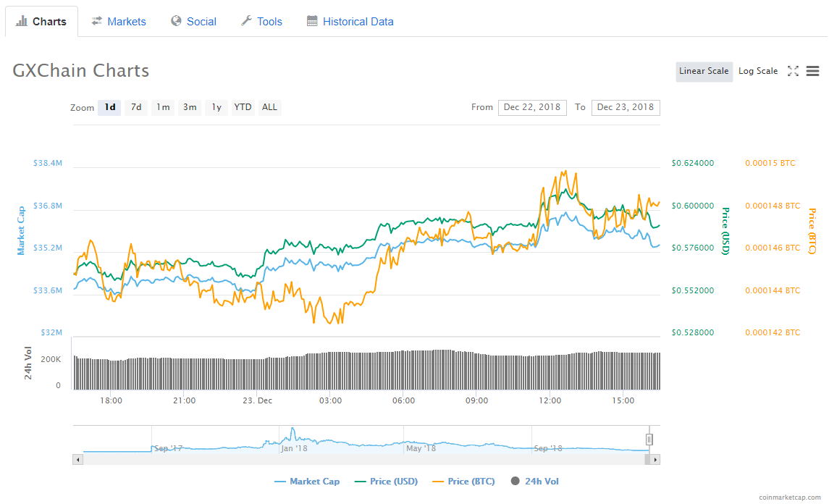829x504 pixels.
Task: Choose the 1m zoom range
Action: click(163, 107)
